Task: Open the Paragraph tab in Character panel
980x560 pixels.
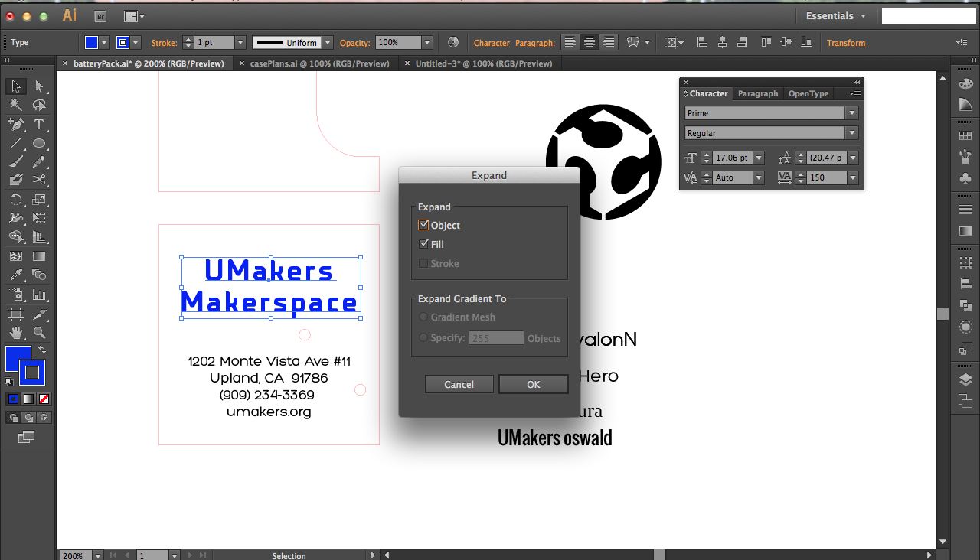Action: point(758,93)
